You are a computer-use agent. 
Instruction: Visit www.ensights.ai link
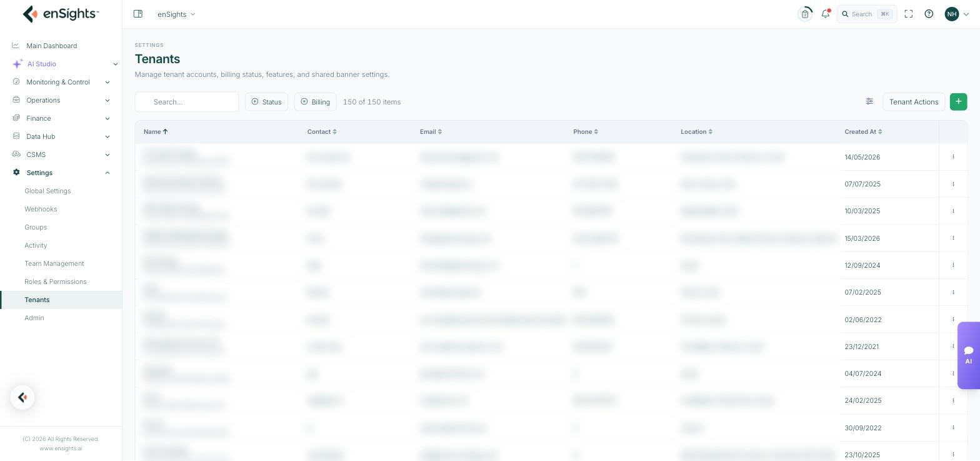[x=61, y=448]
